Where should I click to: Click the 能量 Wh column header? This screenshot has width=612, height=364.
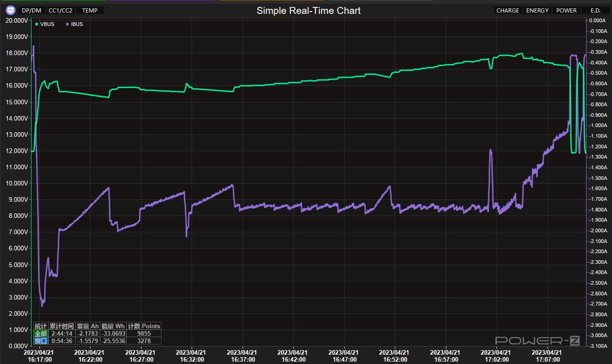(x=113, y=326)
